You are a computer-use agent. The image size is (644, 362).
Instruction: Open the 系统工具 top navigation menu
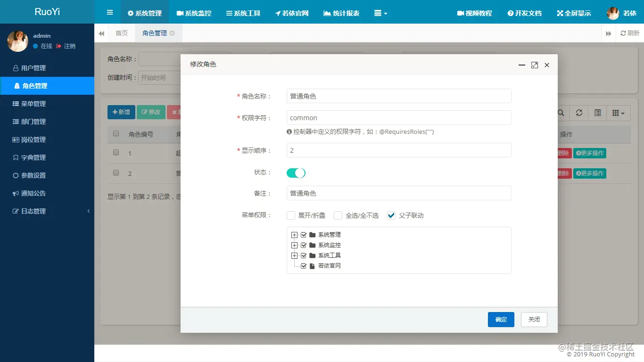(243, 13)
